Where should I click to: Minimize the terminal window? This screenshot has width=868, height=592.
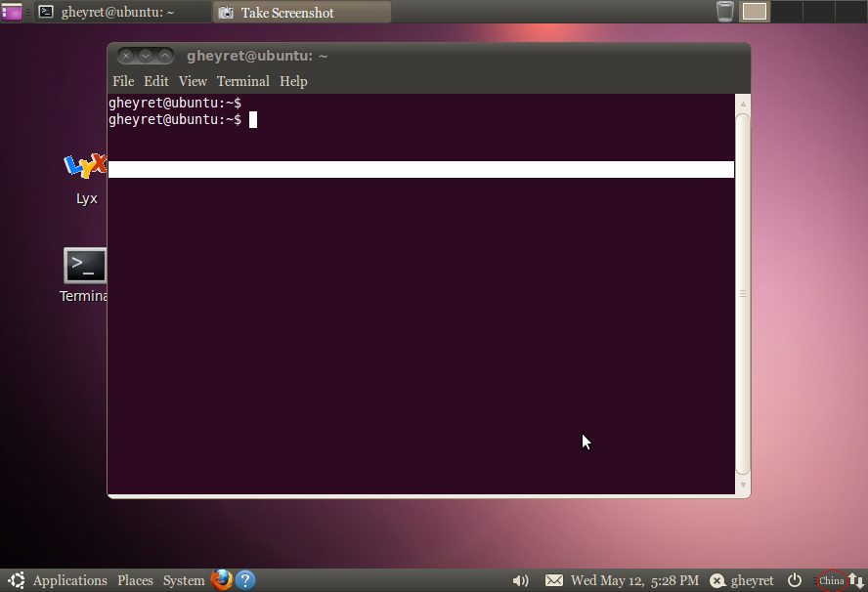146,56
